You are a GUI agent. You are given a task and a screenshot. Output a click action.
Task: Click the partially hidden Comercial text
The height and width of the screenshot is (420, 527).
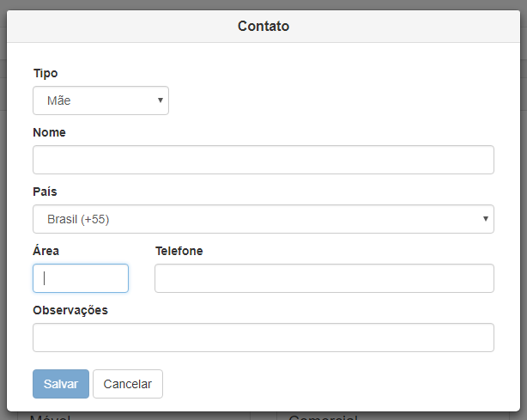point(323,417)
